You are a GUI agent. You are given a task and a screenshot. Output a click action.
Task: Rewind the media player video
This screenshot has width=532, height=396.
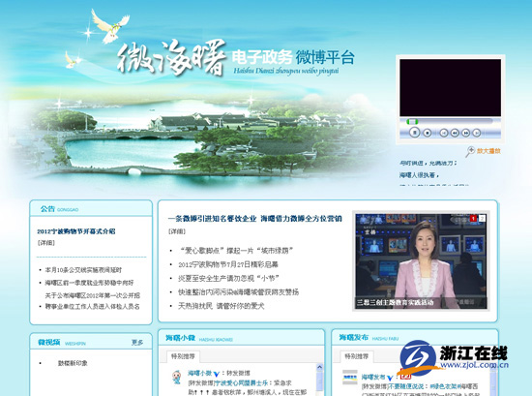pyautogui.click(x=455, y=134)
